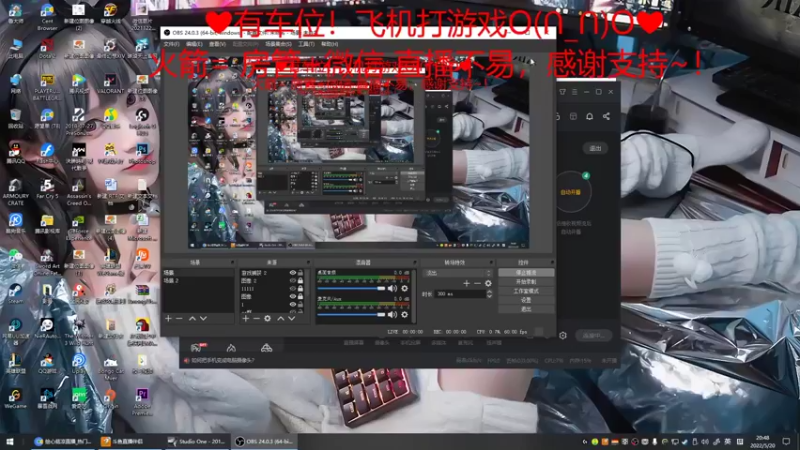Adjust the transition duration stepper arrows
The height and width of the screenshot is (450, 800).
(x=489, y=294)
